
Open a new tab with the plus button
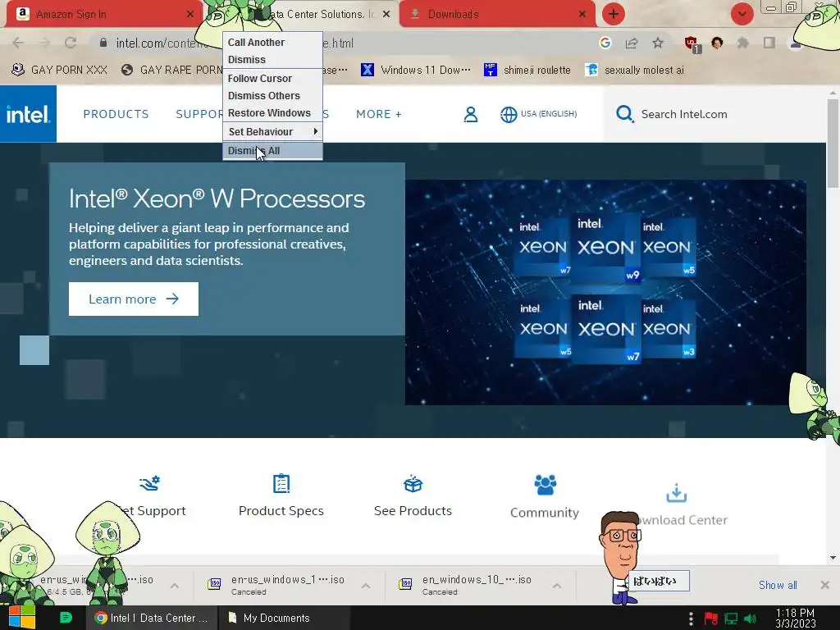point(614,14)
